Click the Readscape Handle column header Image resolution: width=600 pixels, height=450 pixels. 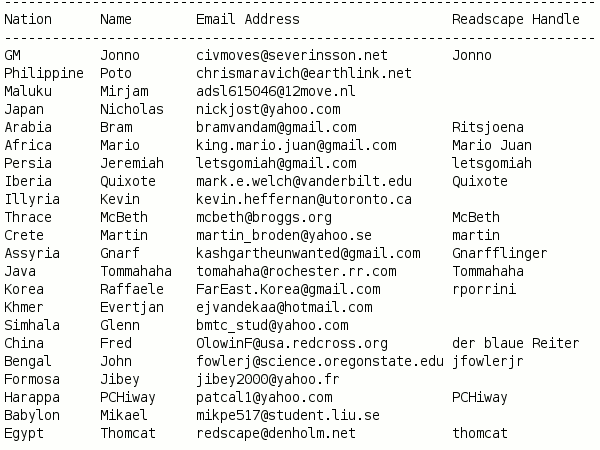coord(515,19)
